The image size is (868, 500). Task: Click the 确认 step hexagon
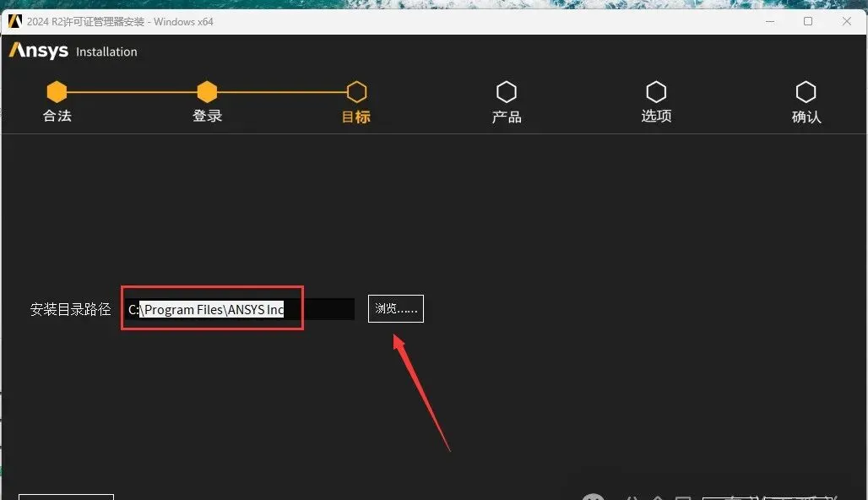(806, 92)
